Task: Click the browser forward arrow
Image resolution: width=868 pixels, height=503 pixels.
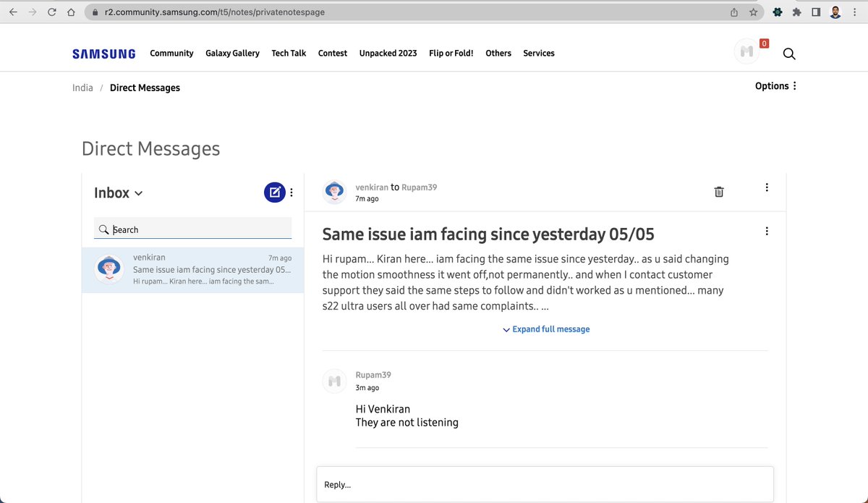Action: coord(32,12)
